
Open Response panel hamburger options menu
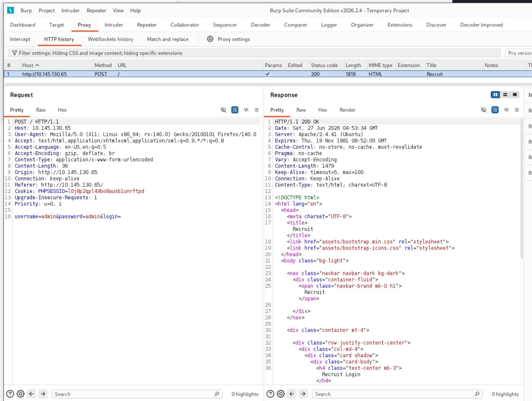point(517,110)
